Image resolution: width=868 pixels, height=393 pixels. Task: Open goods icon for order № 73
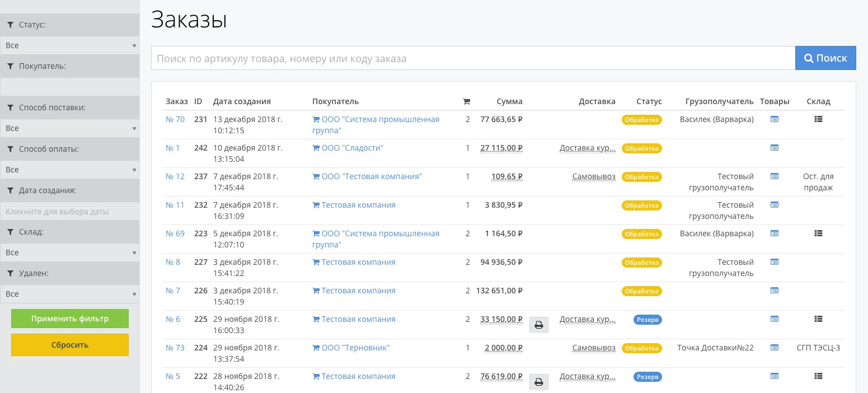(x=775, y=348)
